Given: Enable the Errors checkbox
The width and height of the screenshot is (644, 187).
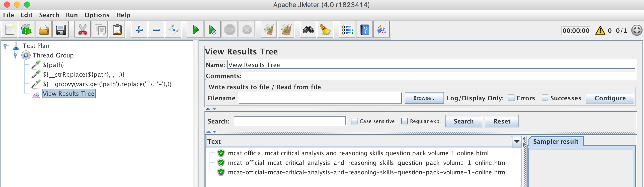Looking at the screenshot, I should [511, 98].
